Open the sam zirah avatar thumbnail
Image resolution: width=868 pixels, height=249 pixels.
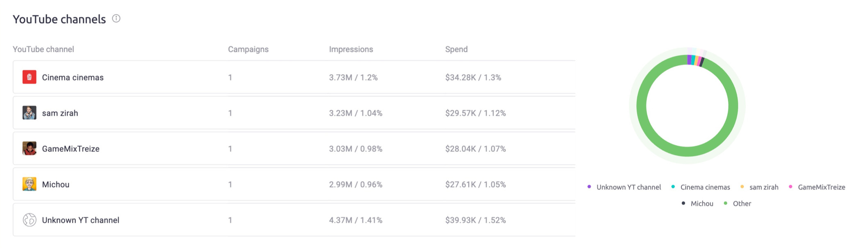tap(29, 113)
